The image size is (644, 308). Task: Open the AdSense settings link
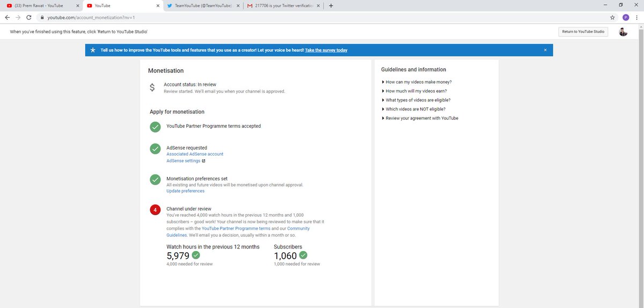point(184,160)
